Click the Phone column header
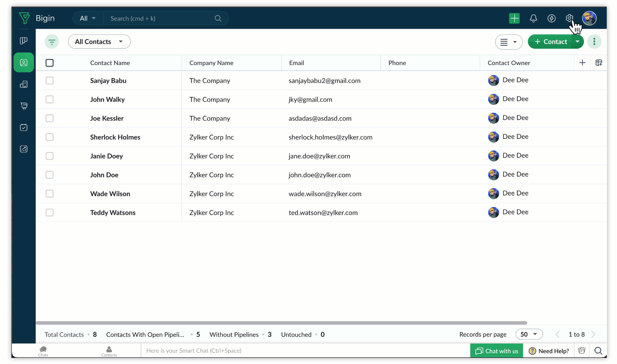Viewport: 617px width, 364px height. [x=397, y=63]
